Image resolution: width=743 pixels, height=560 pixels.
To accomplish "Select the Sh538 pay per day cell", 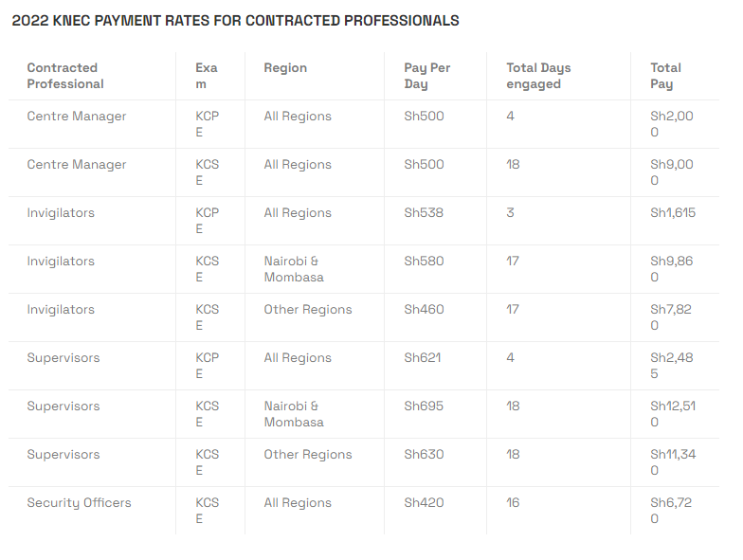I will coord(424,212).
